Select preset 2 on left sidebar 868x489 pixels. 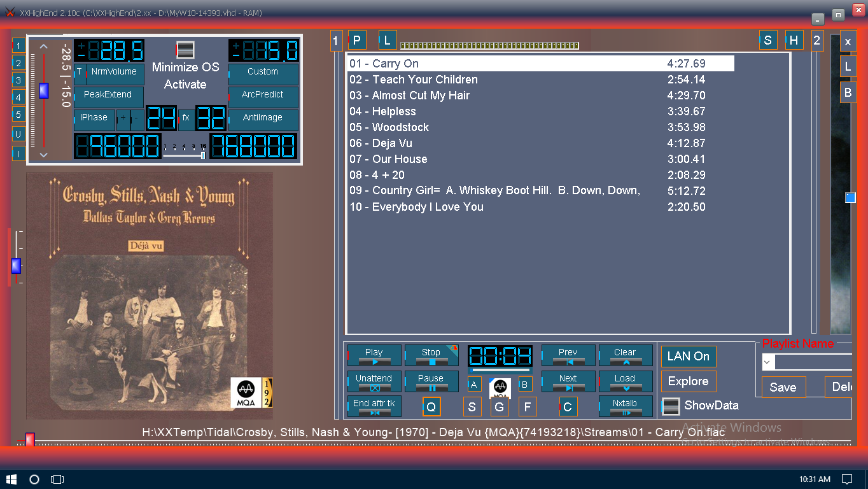pos(19,63)
